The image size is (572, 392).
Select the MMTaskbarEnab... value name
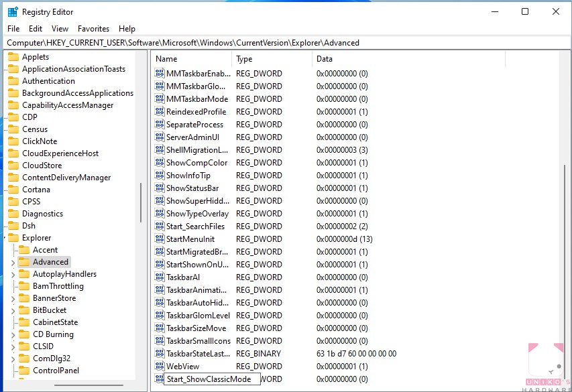click(198, 74)
